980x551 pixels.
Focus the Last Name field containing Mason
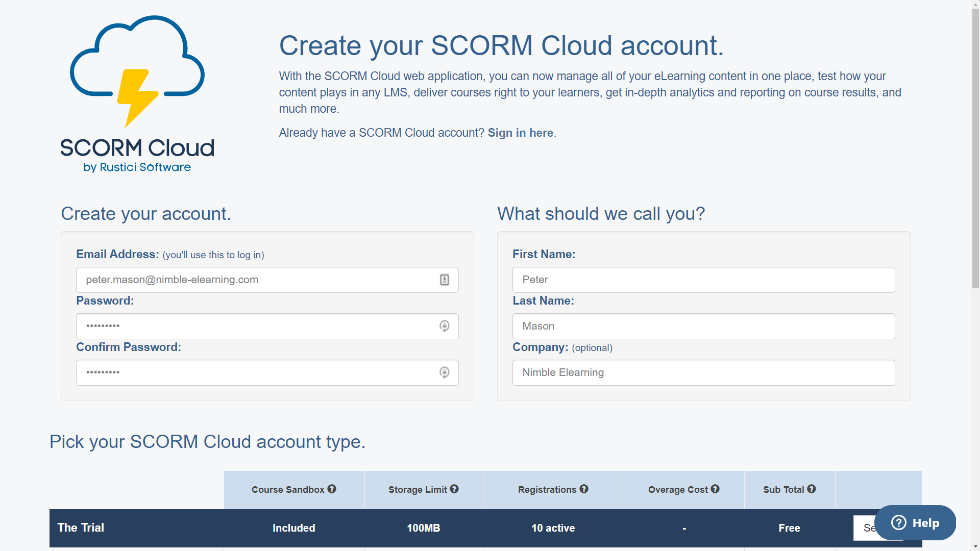704,326
